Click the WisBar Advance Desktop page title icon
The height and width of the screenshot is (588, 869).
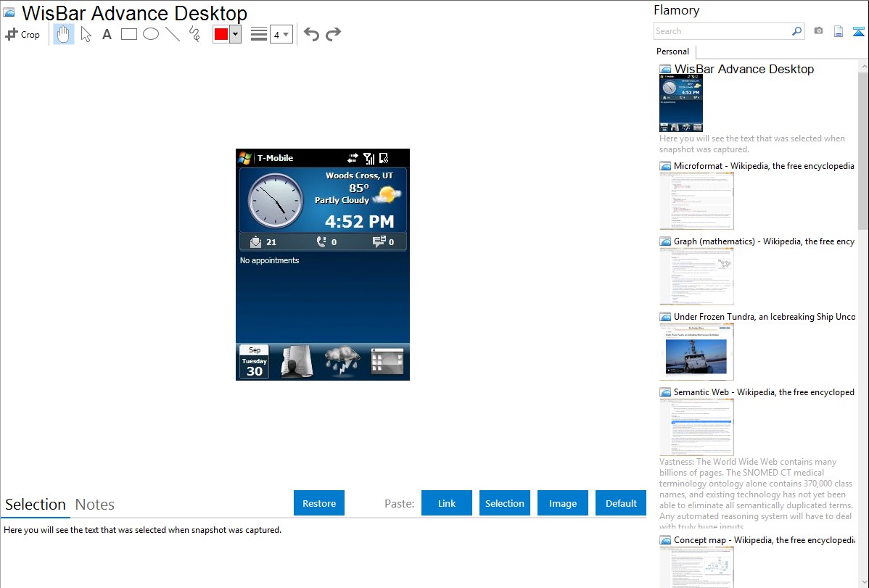click(x=9, y=13)
